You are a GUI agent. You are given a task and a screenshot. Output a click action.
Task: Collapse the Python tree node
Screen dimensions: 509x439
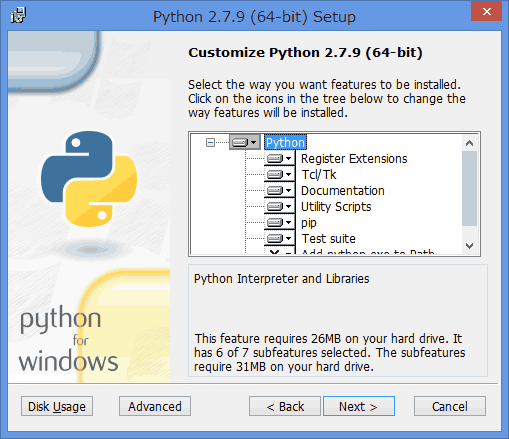click(210, 143)
